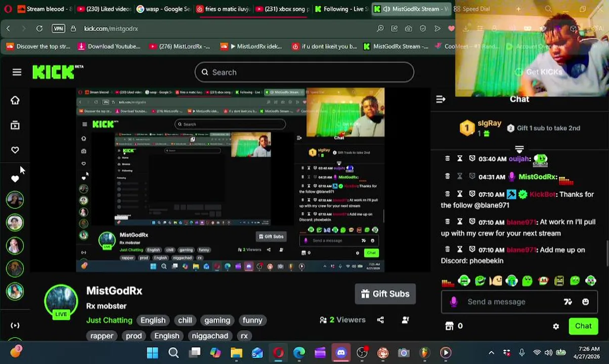
Task: Timeout blane971 on the 'At work rn' message
Action: [460, 222]
